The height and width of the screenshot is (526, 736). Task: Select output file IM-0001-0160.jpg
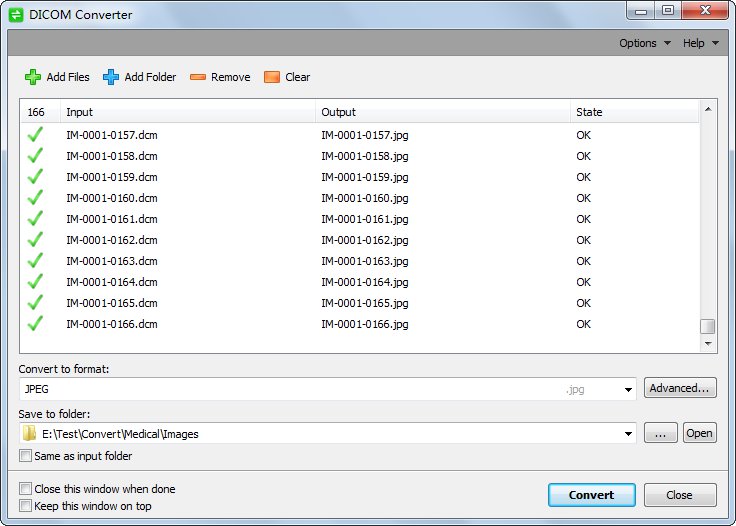pos(365,198)
